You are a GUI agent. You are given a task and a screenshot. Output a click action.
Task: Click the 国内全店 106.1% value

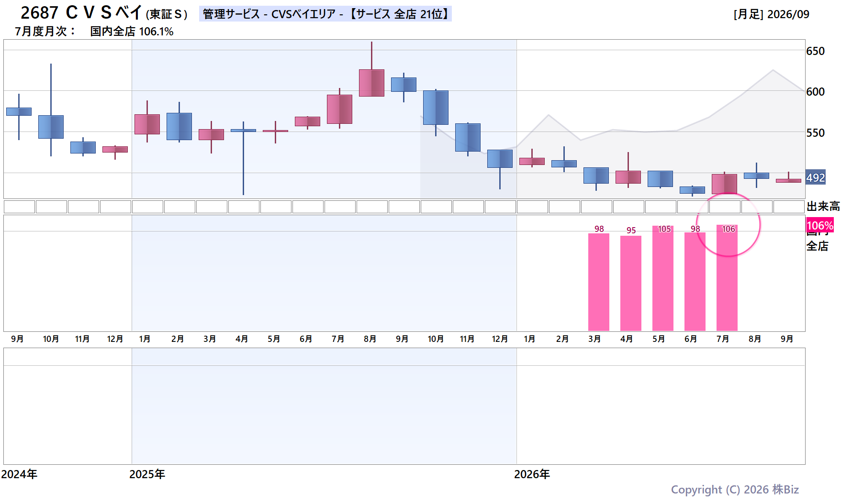point(132,32)
